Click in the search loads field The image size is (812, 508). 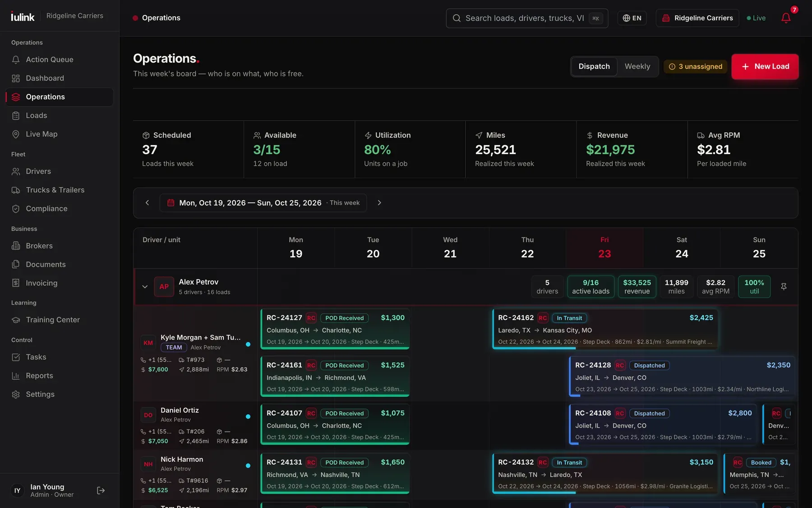point(527,18)
